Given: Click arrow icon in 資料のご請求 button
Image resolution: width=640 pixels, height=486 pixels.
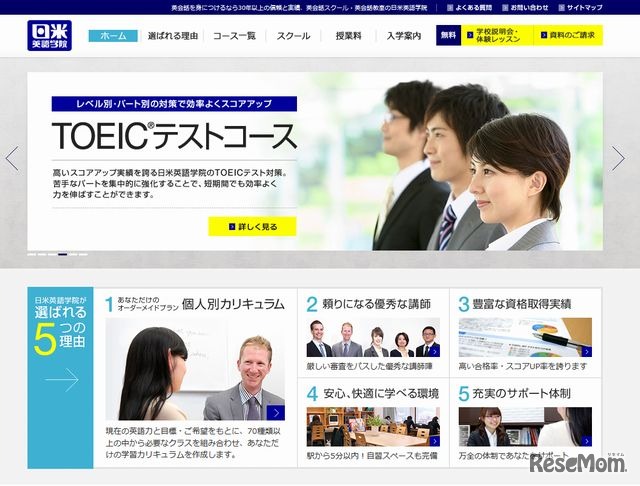Looking at the screenshot, I should click(544, 36).
